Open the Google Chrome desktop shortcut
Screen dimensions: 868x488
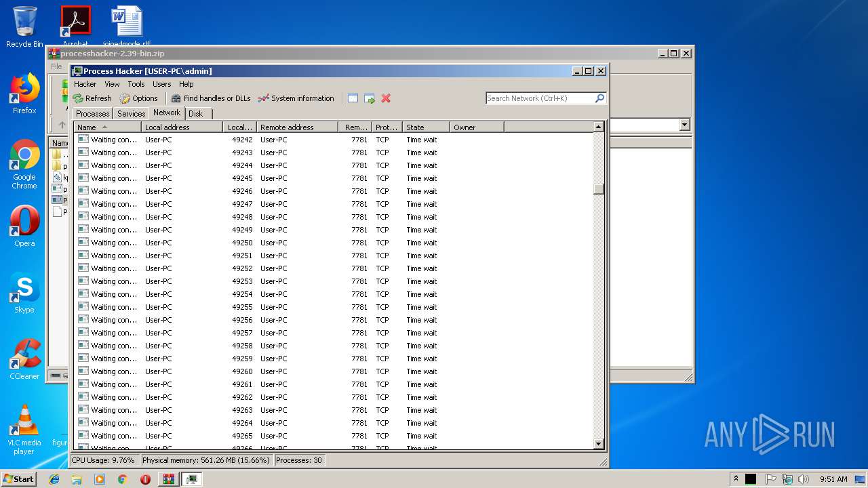[x=24, y=165]
